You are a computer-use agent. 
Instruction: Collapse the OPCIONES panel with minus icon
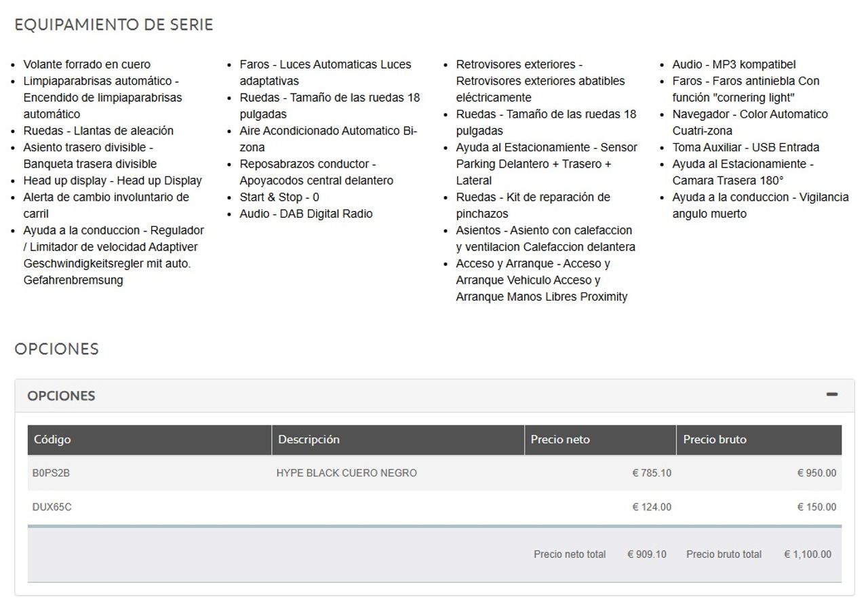pyautogui.click(x=831, y=395)
